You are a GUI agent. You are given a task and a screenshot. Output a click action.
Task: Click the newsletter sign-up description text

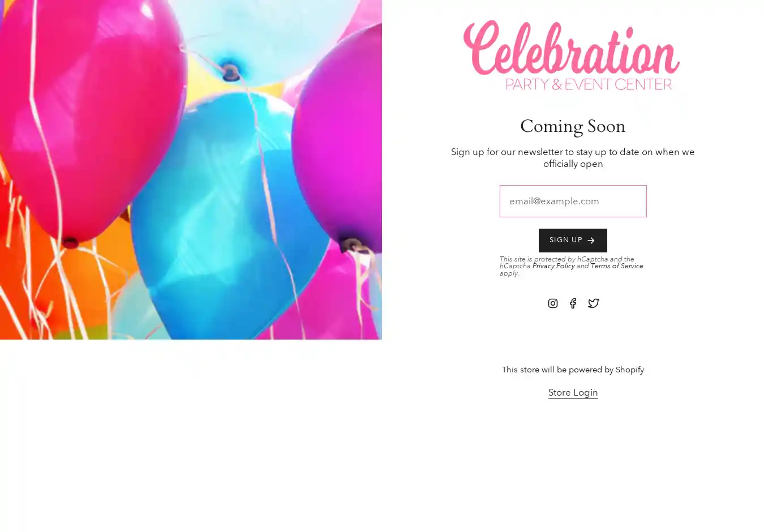point(573,158)
